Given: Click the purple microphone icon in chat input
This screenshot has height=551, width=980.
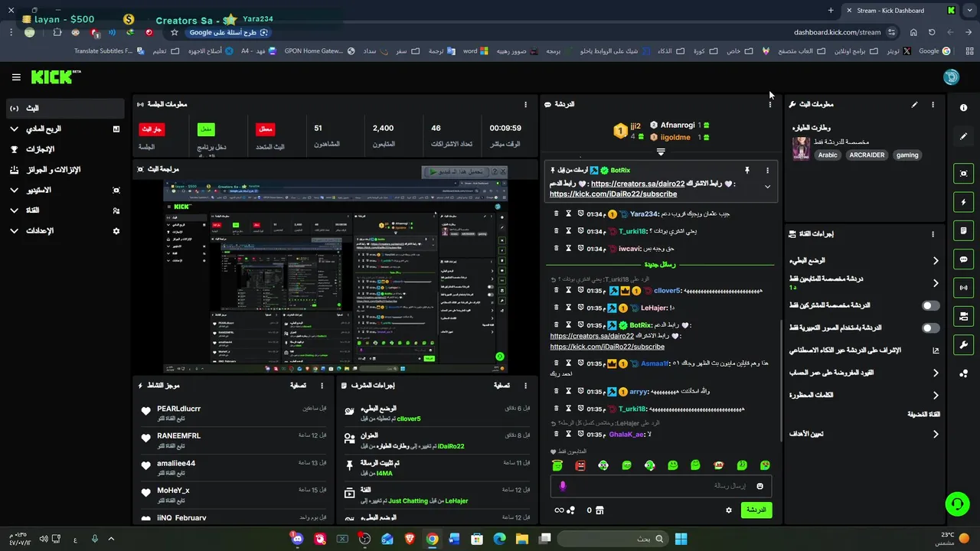Looking at the screenshot, I should tap(563, 486).
